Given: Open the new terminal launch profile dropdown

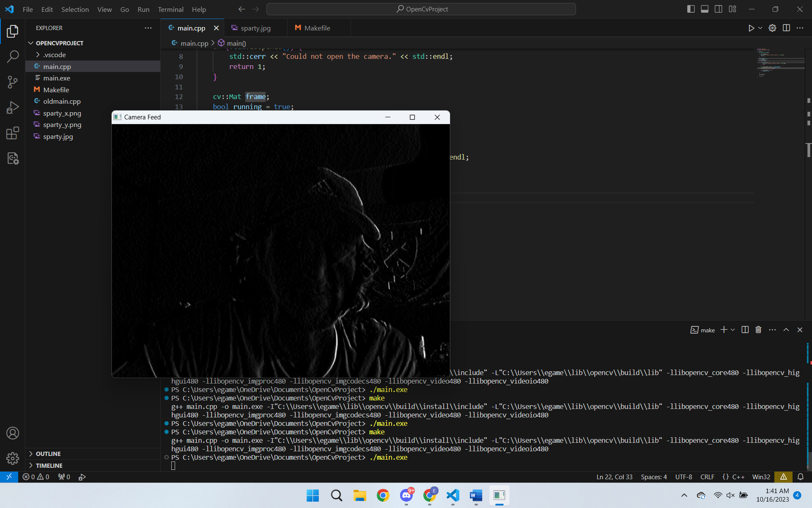Looking at the screenshot, I should [x=733, y=330].
